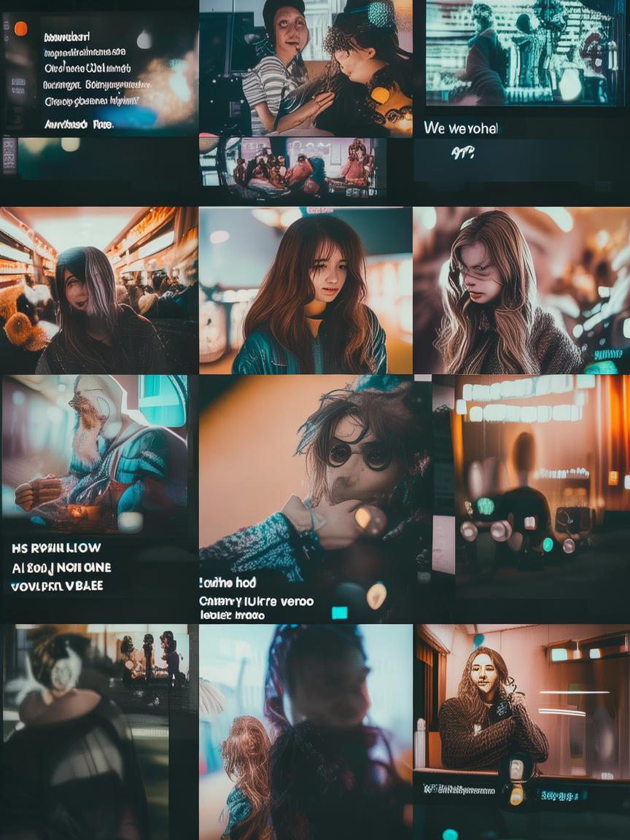Screen dimensions: 630x840
Task: Click the orange dot in top-left panel
Action: click(20, 28)
